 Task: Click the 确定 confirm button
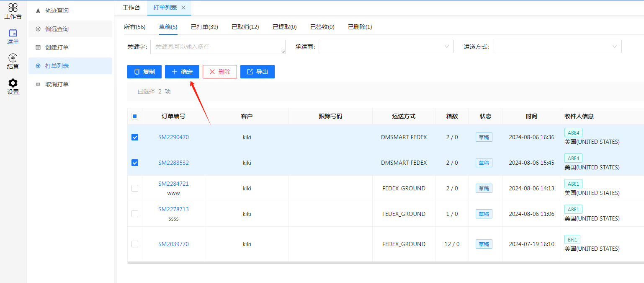[182, 72]
